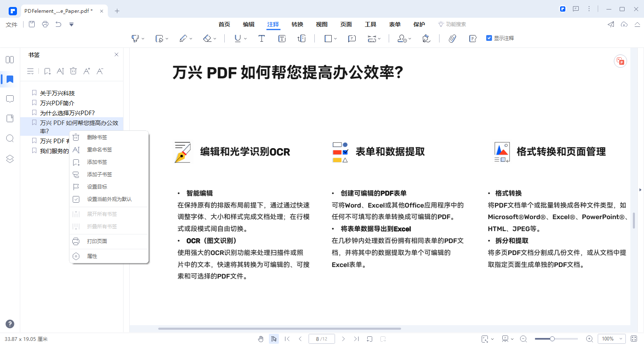Attach a file with the paperclip tool
This screenshot has width=644, height=345.
452,38
